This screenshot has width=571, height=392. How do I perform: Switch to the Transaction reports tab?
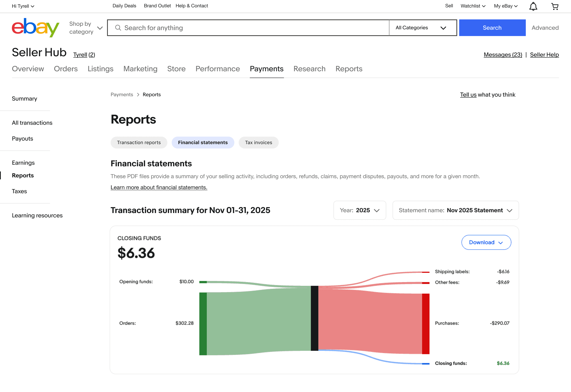click(139, 143)
